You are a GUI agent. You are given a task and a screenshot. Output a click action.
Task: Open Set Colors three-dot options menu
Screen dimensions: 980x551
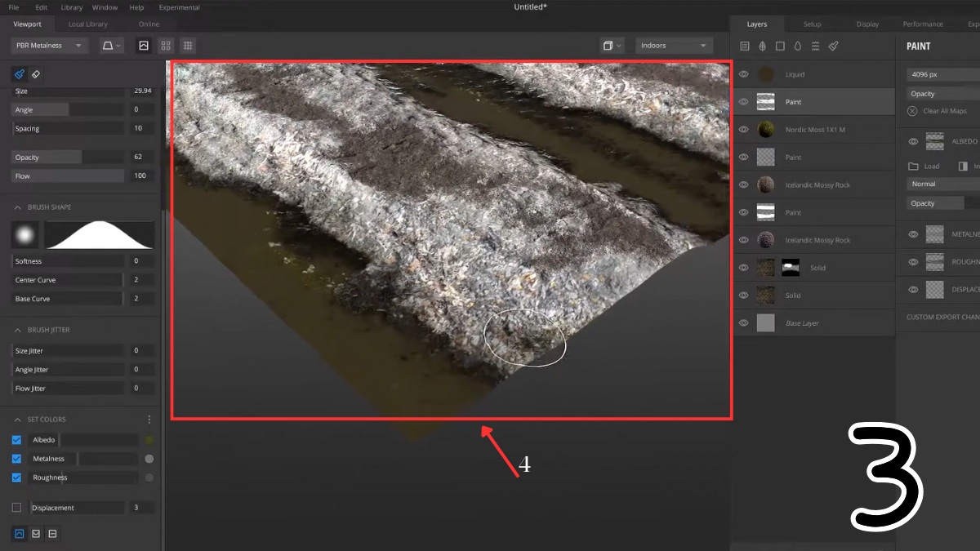149,420
